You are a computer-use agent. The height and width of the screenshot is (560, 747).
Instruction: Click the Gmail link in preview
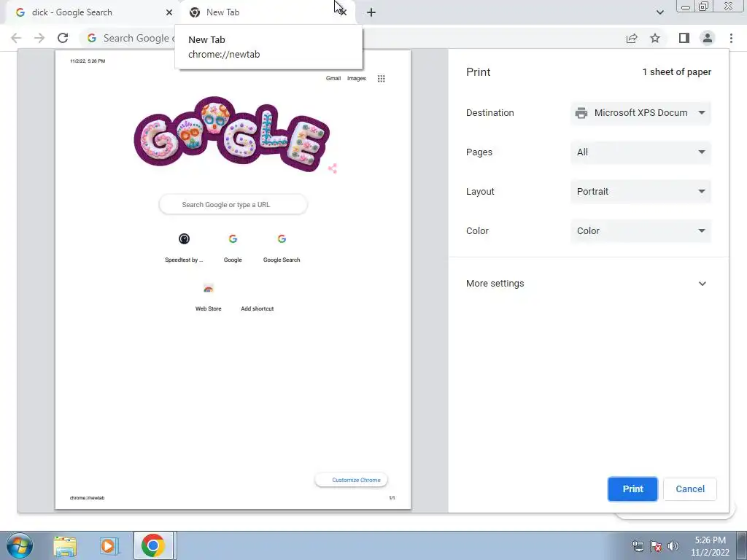point(333,79)
